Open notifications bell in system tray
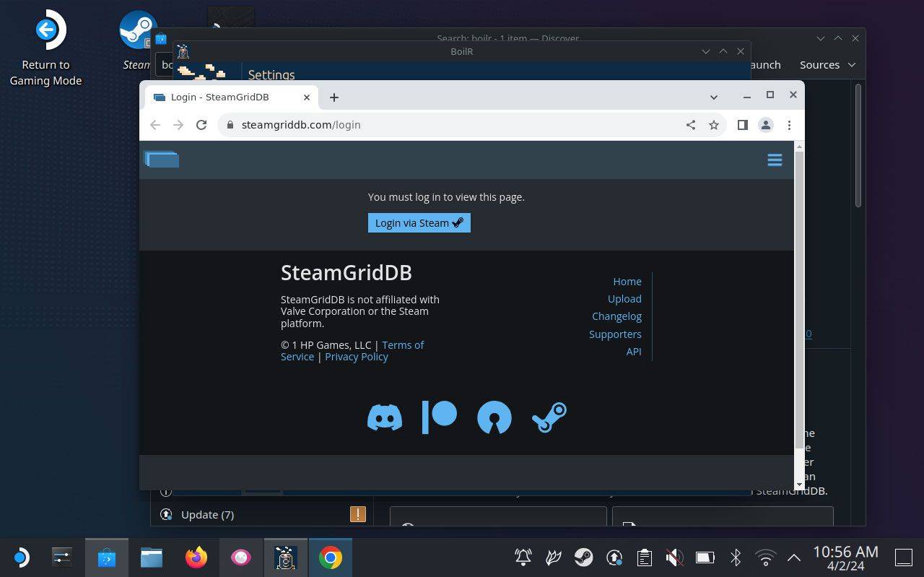This screenshot has height=577, width=924. 523,558
